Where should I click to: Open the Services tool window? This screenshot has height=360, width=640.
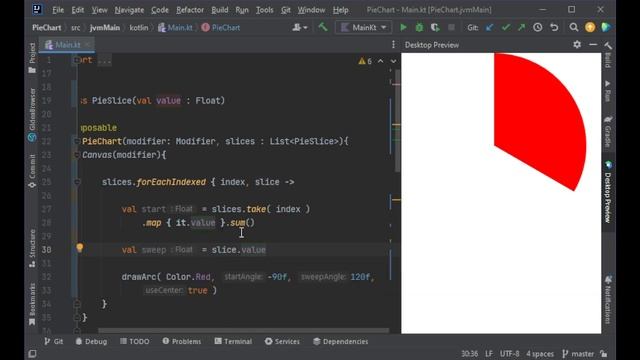coord(282,341)
